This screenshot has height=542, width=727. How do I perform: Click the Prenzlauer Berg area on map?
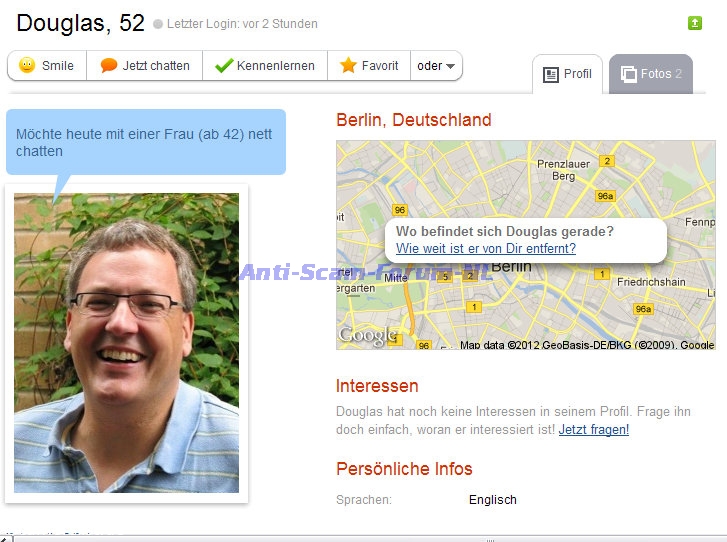(563, 170)
